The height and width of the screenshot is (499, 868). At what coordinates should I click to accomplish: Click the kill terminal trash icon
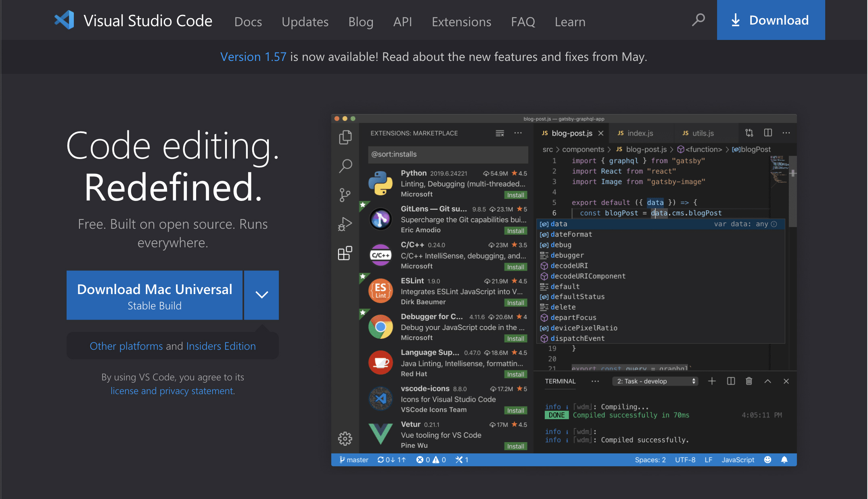pyautogui.click(x=749, y=381)
